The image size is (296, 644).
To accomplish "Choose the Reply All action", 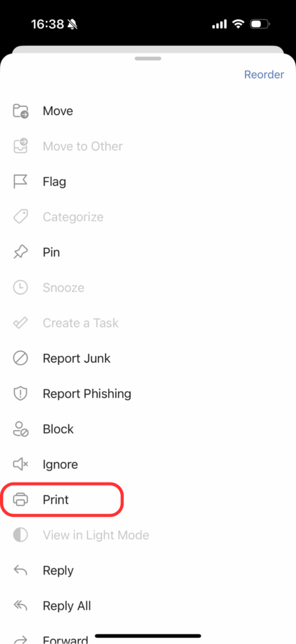I will (x=148, y=606).
